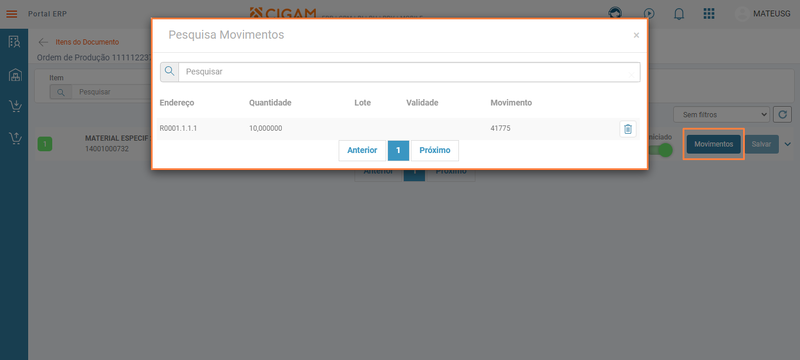Screen dimensions: 800x360
Task: Click the play video icon in header
Action: click(648, 14)
